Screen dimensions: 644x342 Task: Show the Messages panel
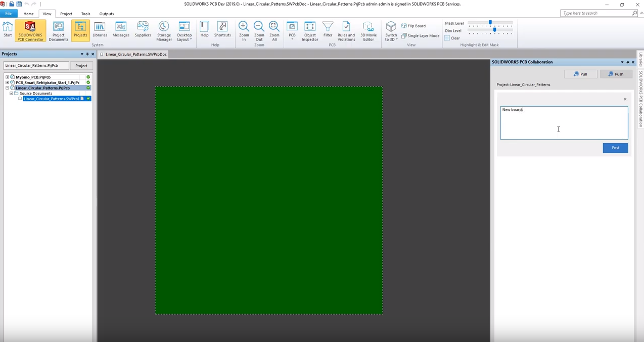pos(121,30)
